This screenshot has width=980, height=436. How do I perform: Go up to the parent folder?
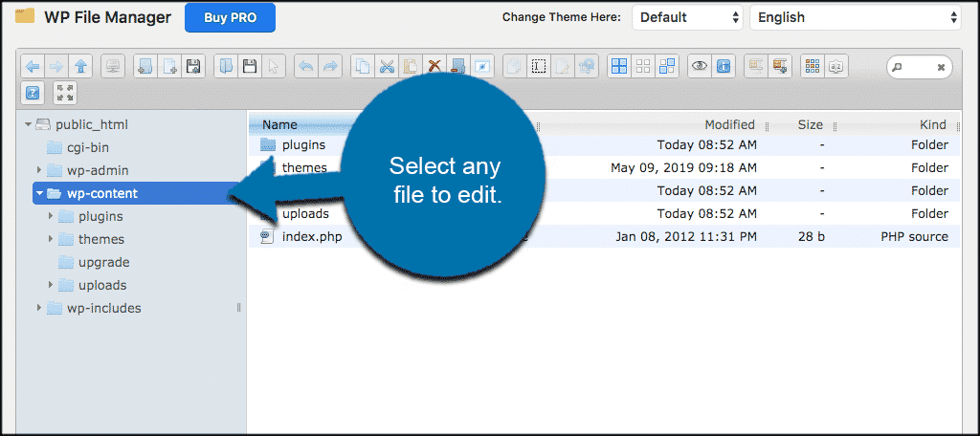[80, 66]
